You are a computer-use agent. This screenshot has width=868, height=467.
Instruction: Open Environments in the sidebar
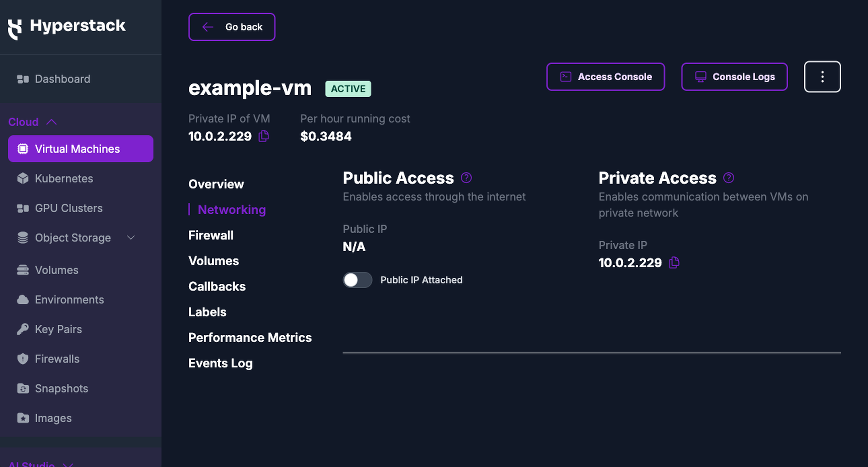pos(69,299)
